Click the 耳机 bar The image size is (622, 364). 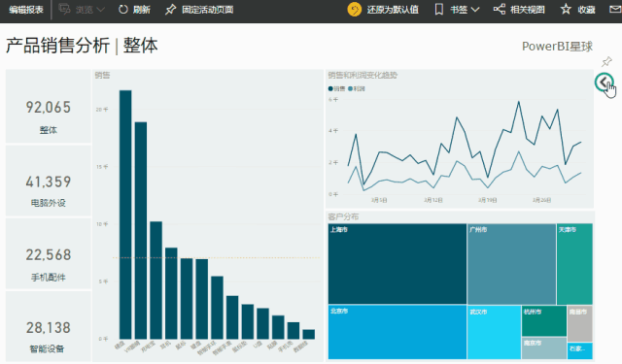tap(171, 293)
